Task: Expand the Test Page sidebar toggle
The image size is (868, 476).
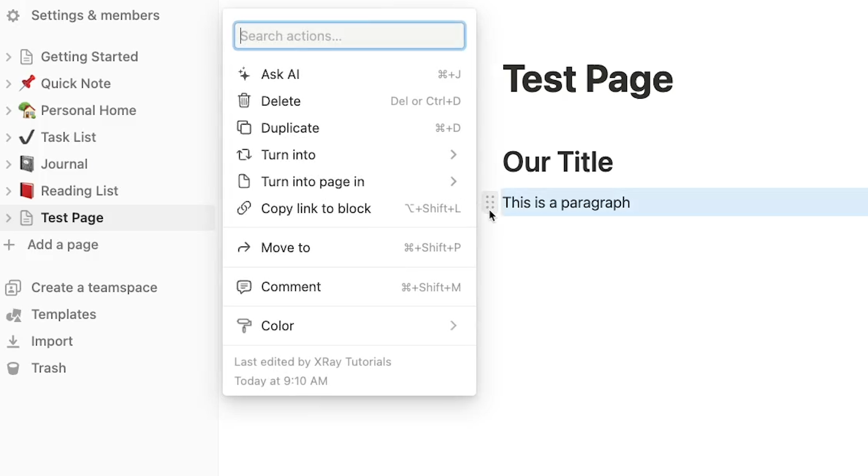Action: (x=9, y=218)
